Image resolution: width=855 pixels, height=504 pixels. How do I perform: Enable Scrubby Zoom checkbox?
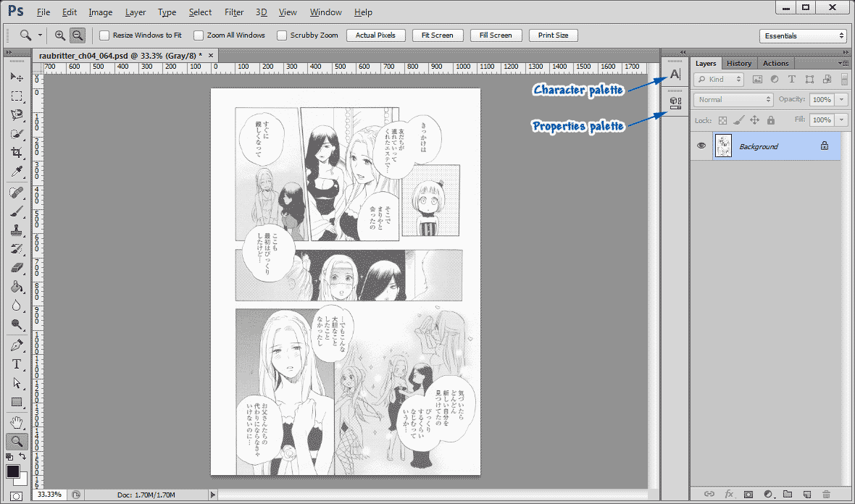pyautogui.click(x=281, y=35)
